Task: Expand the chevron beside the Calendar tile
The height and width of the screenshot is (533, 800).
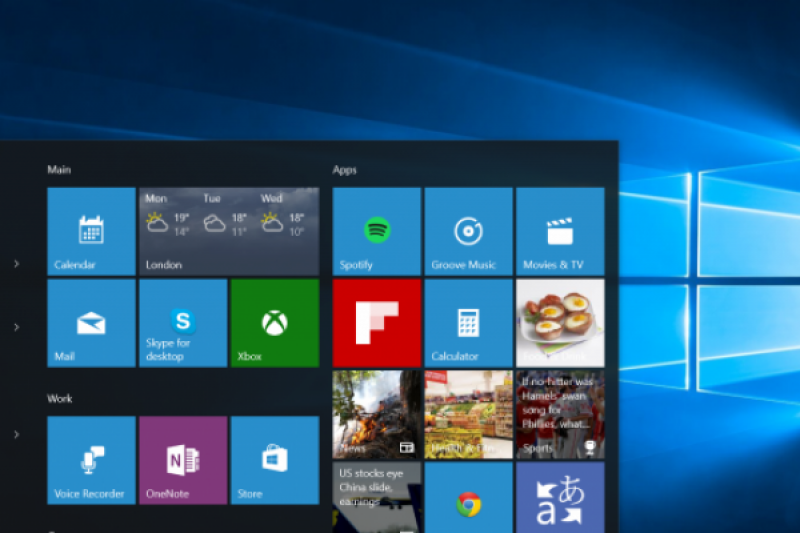Action: pyautogui.click(x=16, y=264)
